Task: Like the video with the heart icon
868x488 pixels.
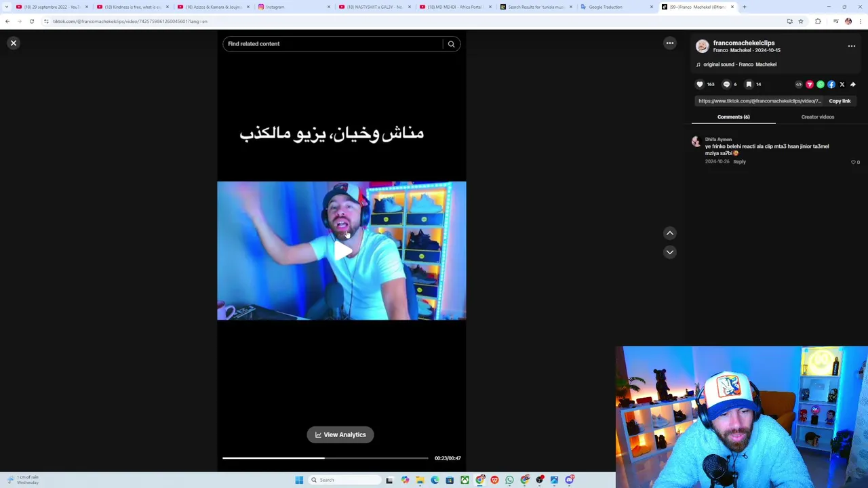Action: [700, 85]
